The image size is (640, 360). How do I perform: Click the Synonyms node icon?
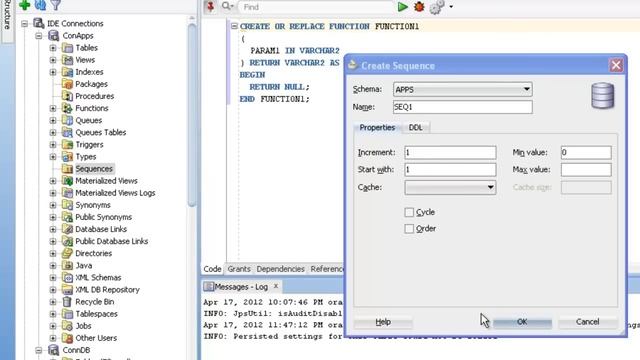pos(67,205)
